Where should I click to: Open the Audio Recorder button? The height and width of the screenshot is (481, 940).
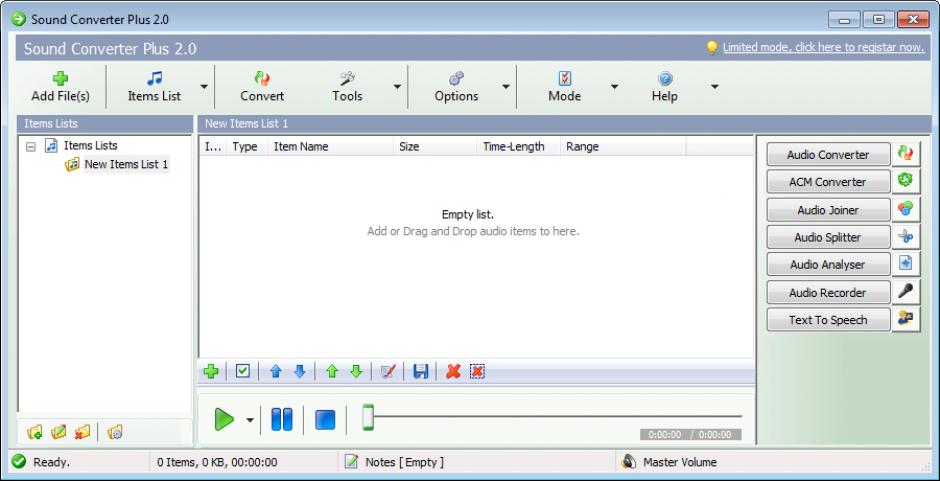click(828, 293)
